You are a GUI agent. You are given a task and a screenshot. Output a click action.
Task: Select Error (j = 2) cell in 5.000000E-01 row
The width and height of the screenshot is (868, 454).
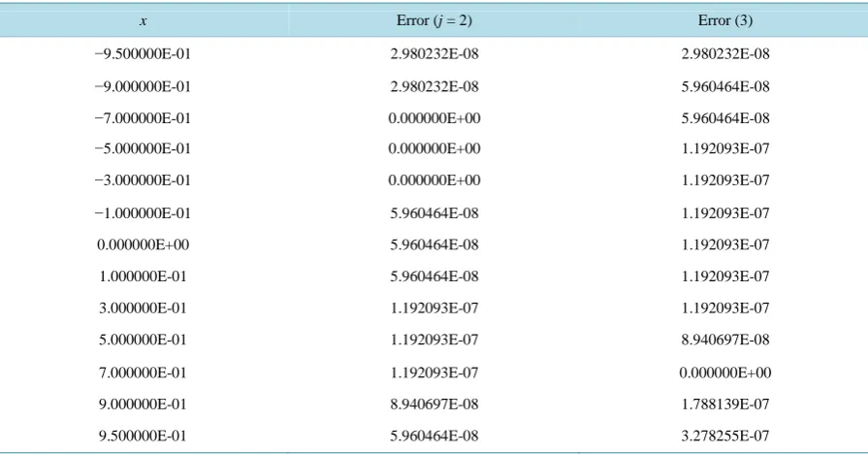tap(434, 340)
